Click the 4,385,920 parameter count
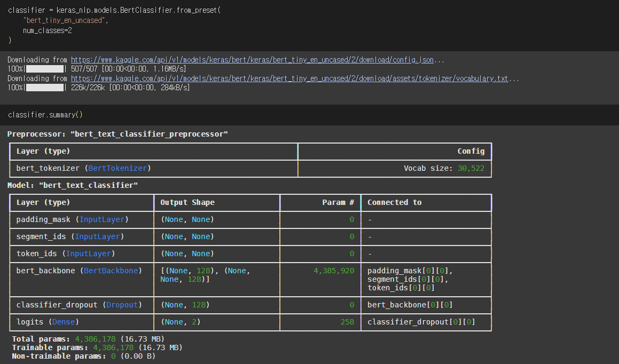 (334, 271)
